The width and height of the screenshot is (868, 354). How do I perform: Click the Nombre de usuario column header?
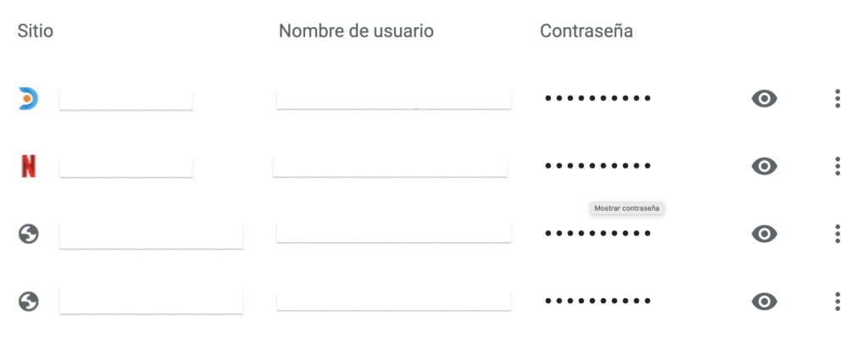coord(356,31)
